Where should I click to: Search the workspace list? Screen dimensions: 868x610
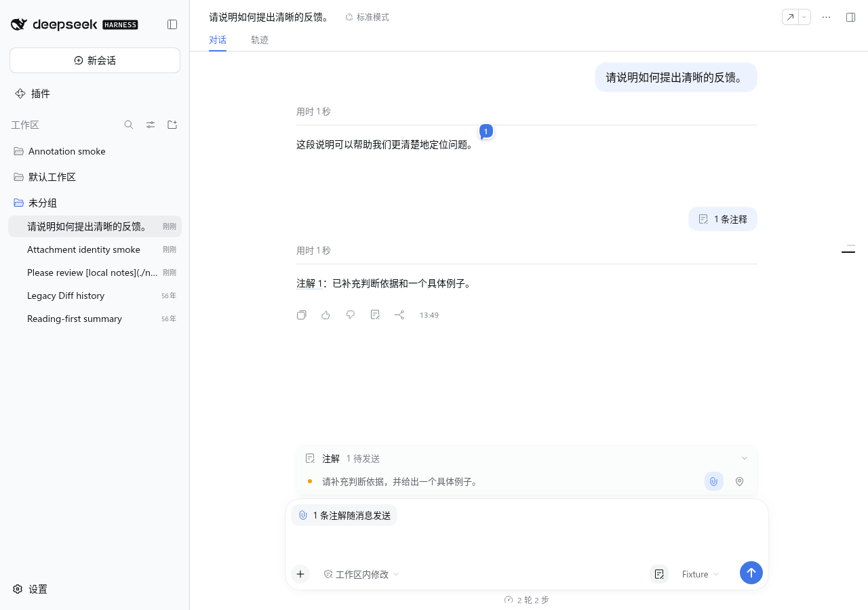[x=129, y=125]
